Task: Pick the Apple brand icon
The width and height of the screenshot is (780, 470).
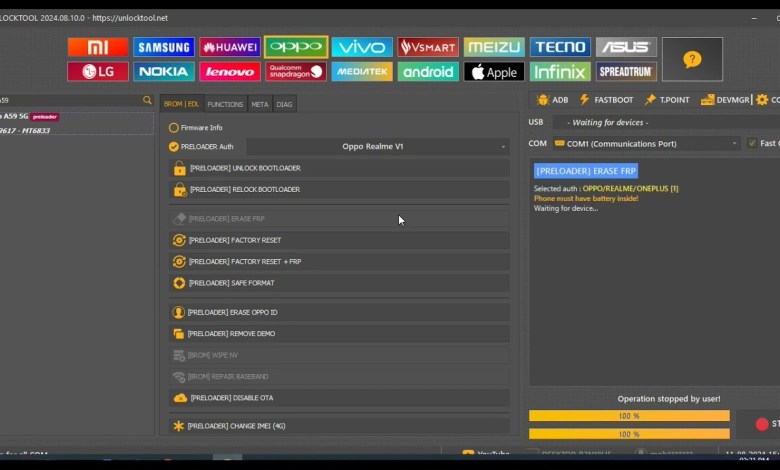Action: pyautogui.click(x=494, y=72)
